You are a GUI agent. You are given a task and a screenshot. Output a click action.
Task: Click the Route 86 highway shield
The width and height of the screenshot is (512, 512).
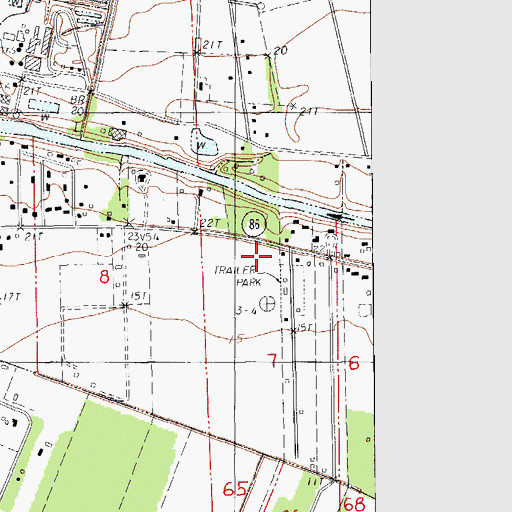pos(254,224)
